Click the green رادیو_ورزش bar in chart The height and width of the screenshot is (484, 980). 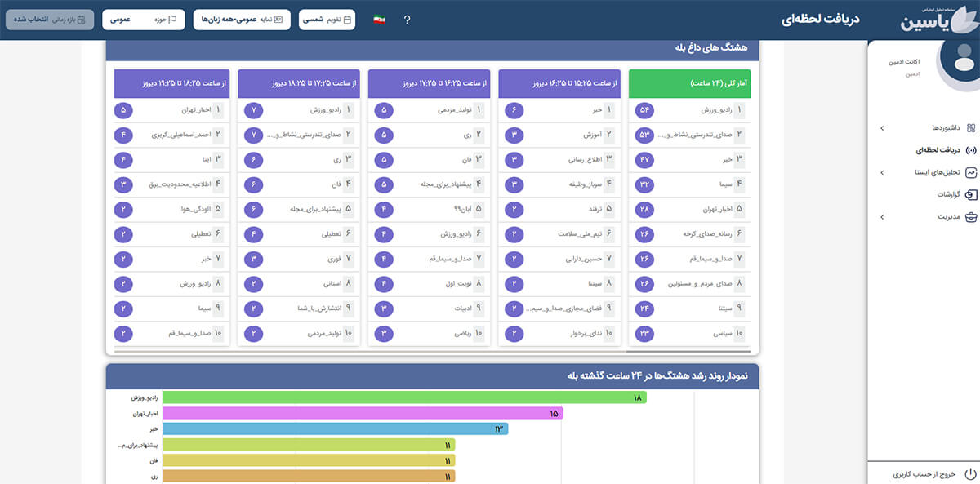tap(404, 397)
